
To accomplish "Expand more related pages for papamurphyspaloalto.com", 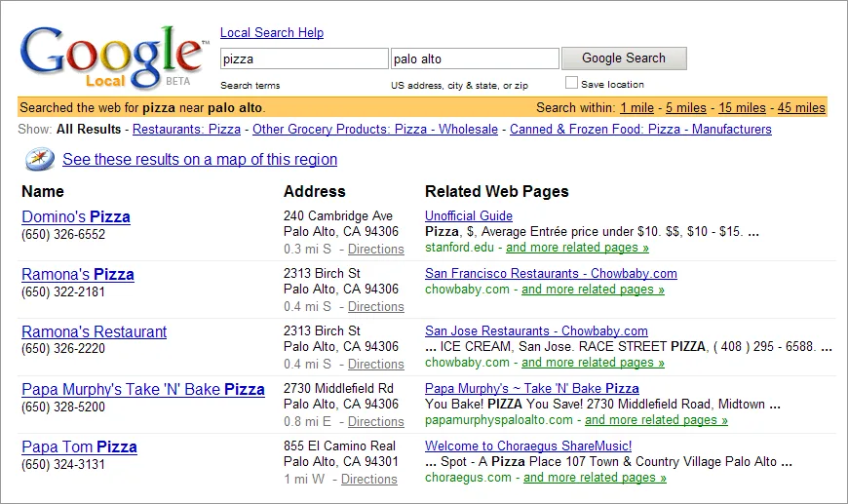I will tap(656, 420).
